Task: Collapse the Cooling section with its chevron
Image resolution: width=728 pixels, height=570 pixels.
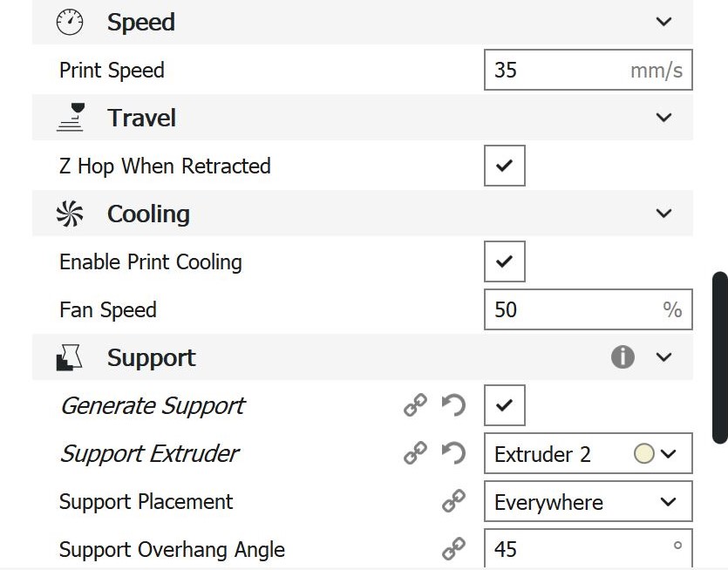Action: pos(664,214)
